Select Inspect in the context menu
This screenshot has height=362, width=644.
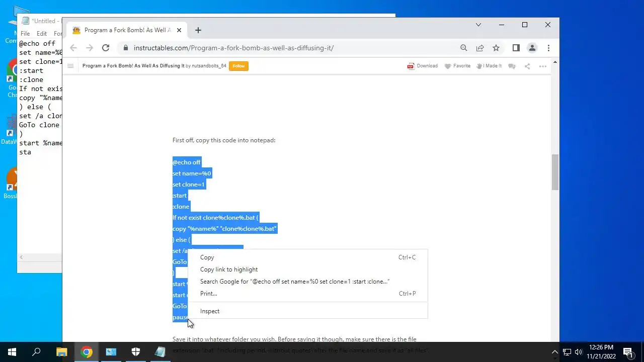[x=307, y=311]
